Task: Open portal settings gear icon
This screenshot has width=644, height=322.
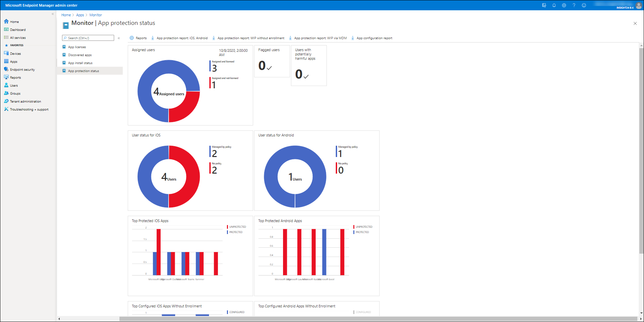Action: click(564, 5)
